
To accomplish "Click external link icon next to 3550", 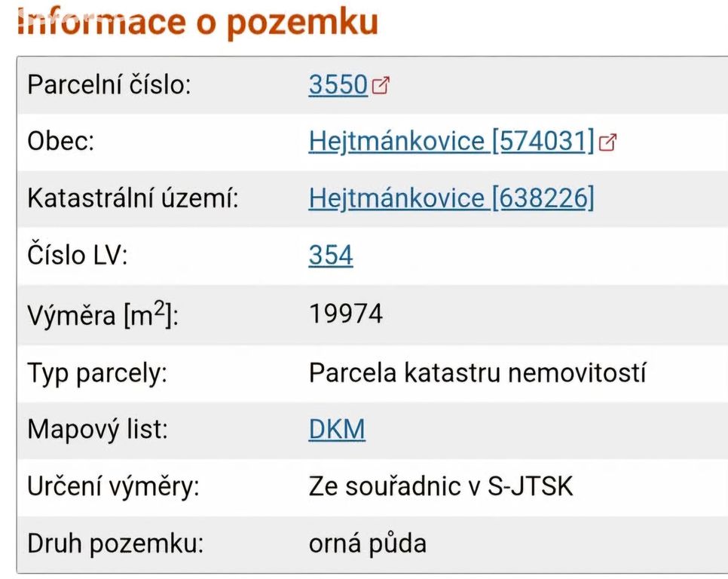I will pyautogui.click(x=381, y=85).
